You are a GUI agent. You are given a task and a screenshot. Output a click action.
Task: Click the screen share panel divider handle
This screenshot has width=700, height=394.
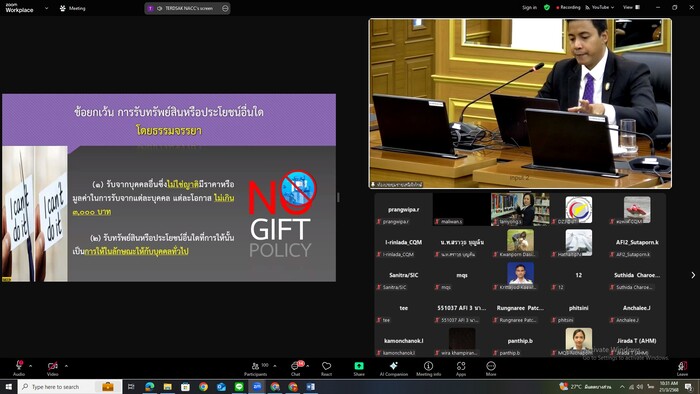(338, 197)
